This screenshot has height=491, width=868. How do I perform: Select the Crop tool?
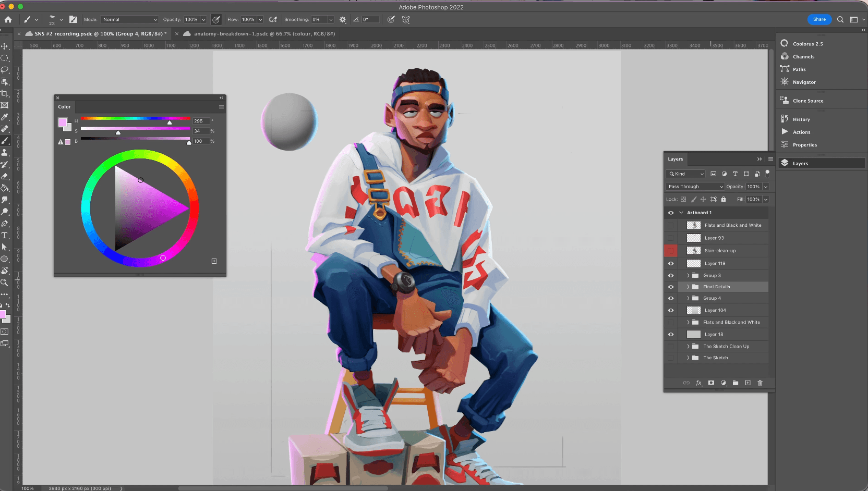[x=5, y=93]
